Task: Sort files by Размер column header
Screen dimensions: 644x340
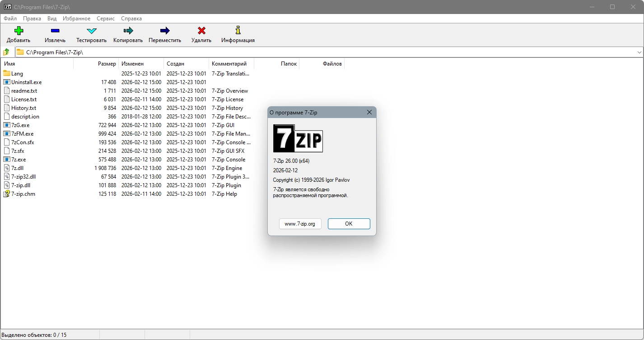Action: (96, 64)
